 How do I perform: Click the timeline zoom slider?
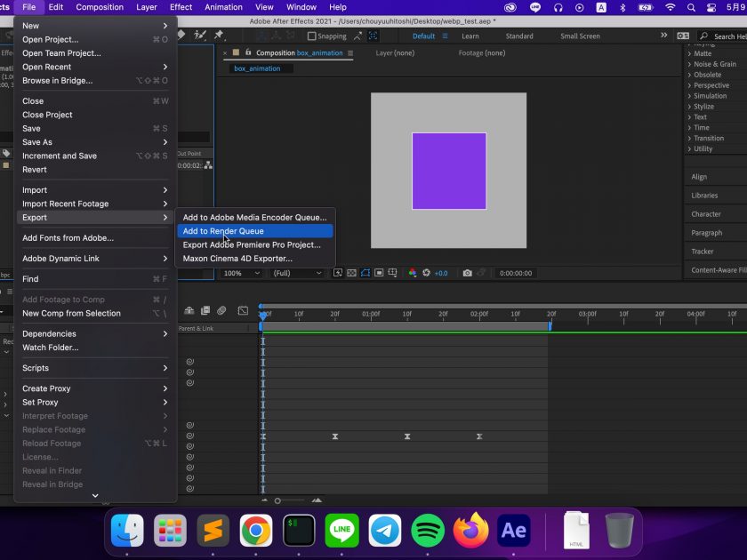pyautogui.click(x=277, y=500)
